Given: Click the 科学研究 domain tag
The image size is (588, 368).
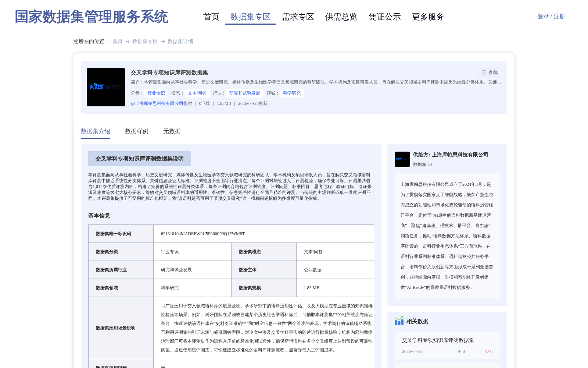Looking at the screenshot, I should pos(292,93).
